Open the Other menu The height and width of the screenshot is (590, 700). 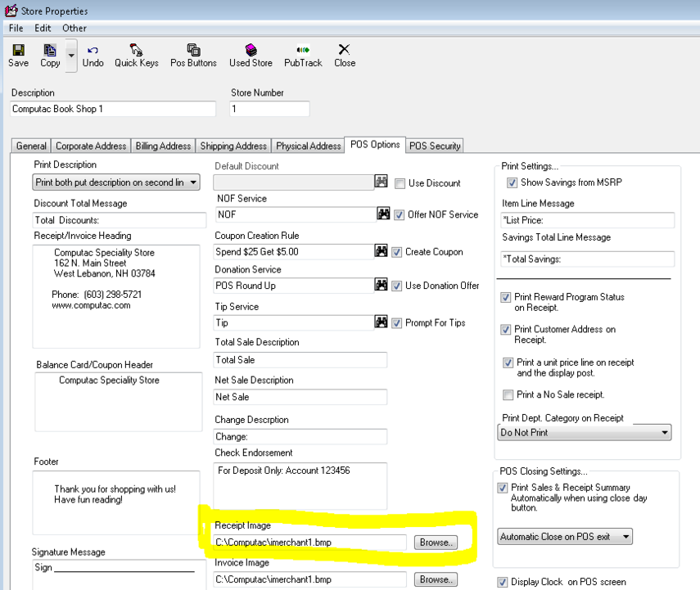[x=75, y=28]
